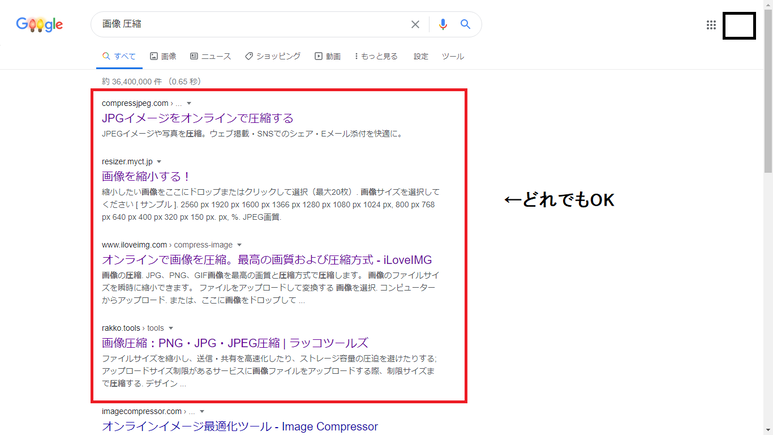
Task: Switch to the ニュース tab
Action: coord(211,56)
